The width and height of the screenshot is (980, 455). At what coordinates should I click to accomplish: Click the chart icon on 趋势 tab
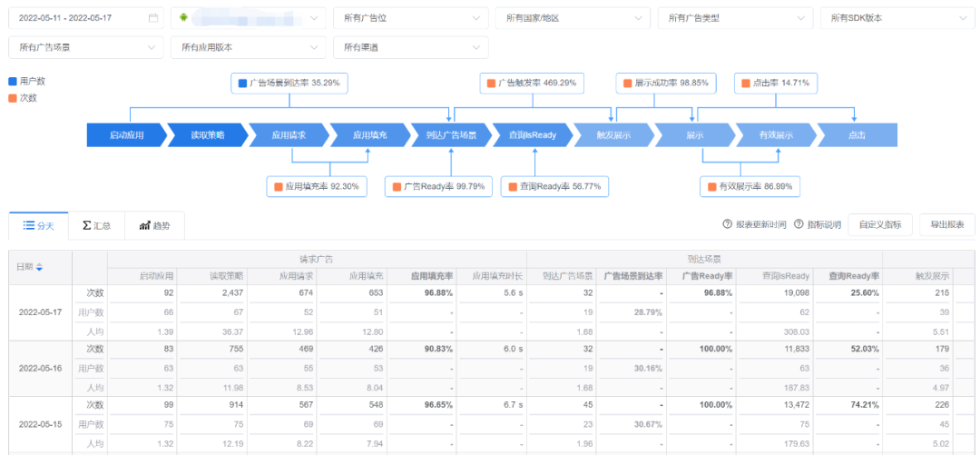(x=145, y=225)
